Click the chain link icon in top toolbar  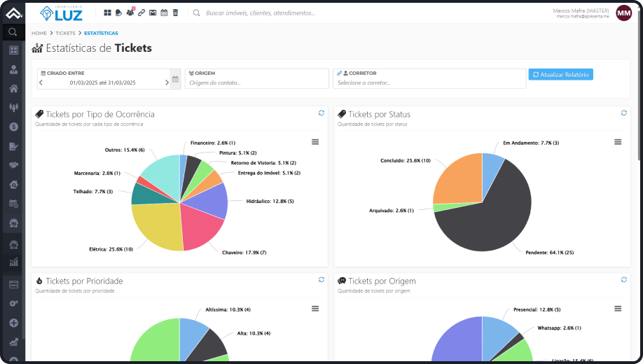[x=141, y=13]
